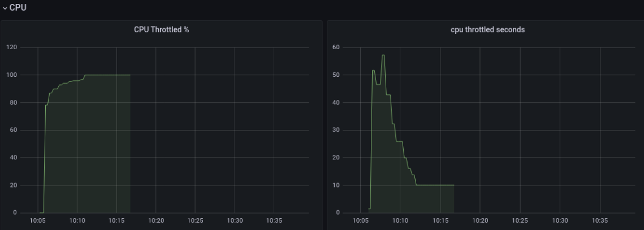The image size is (644, 230).
Task: Click the CPU row title
Action: tap(18, 7)
